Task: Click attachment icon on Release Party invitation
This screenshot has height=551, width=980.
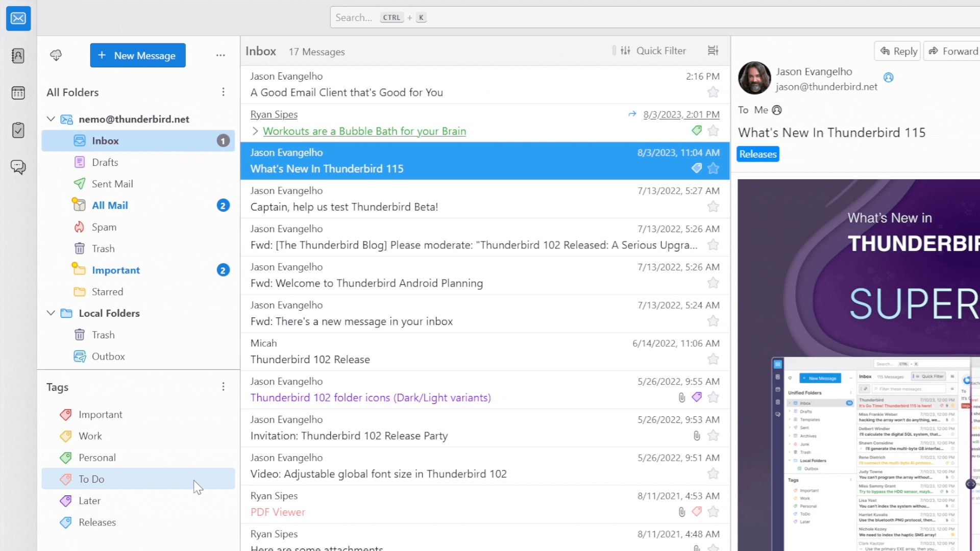Action: pyautogui.click(x=697, y=436)
